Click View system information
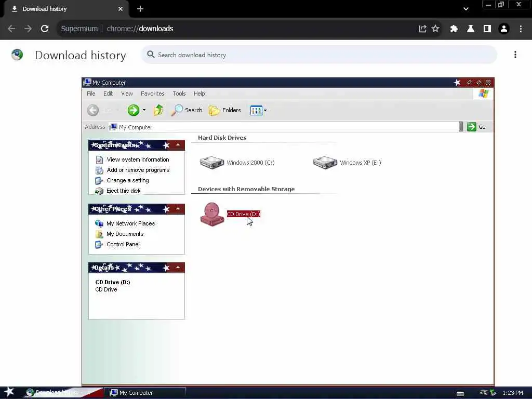The width and height of the screenshot is (532, 399). click(x=138, y=159)
